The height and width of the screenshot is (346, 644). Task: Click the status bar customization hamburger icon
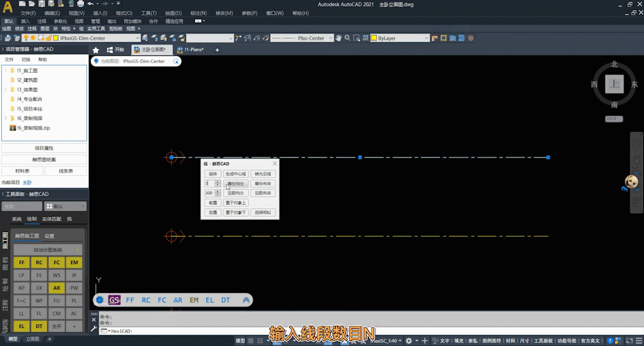639,341
